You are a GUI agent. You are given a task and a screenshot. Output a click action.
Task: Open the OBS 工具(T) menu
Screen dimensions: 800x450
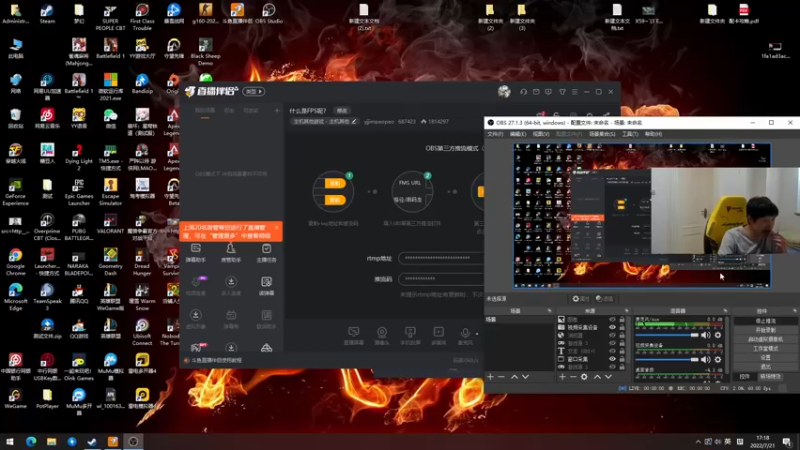pos(630,134)
